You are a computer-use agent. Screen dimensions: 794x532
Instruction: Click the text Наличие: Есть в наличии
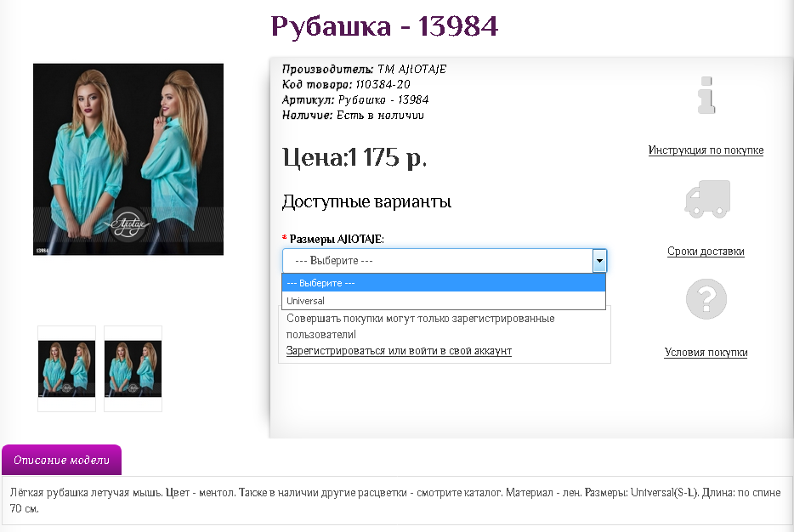click(353, 115)
